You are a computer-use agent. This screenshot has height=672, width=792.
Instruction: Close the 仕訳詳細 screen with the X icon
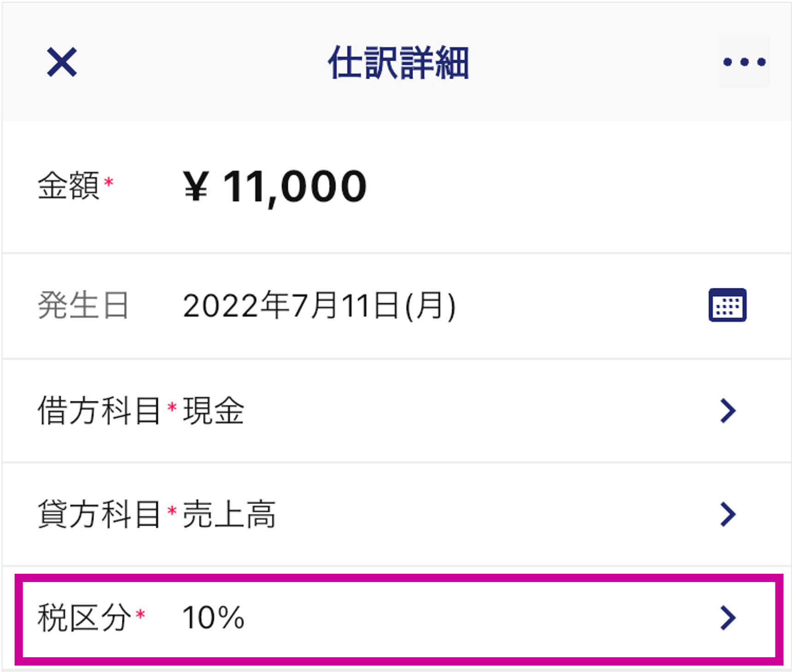pos(62,62)
